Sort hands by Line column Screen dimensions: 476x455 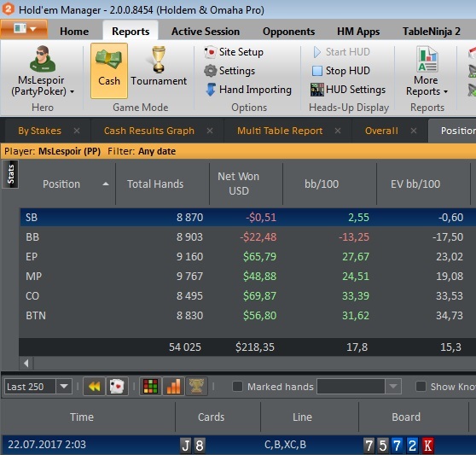coord(302,417)
